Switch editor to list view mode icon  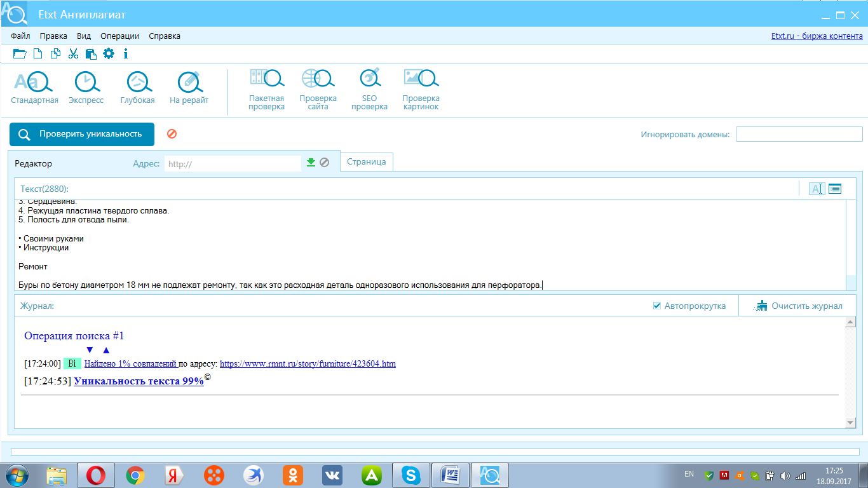click(835, 189)
